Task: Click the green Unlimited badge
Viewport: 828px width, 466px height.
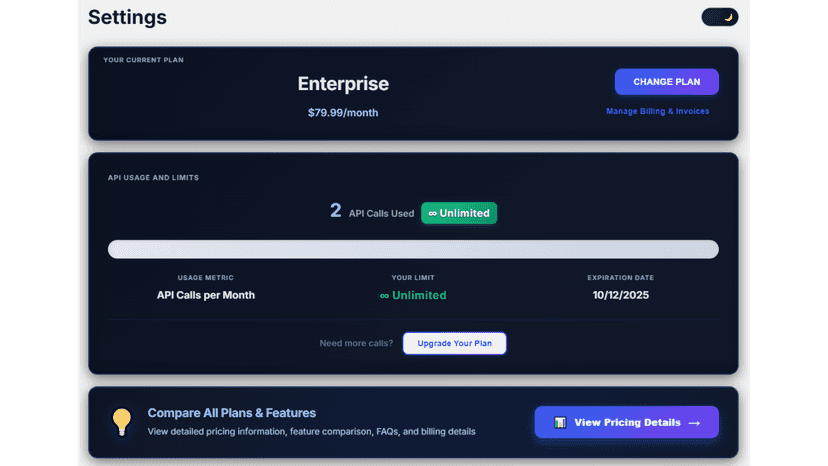Action: 459,213
